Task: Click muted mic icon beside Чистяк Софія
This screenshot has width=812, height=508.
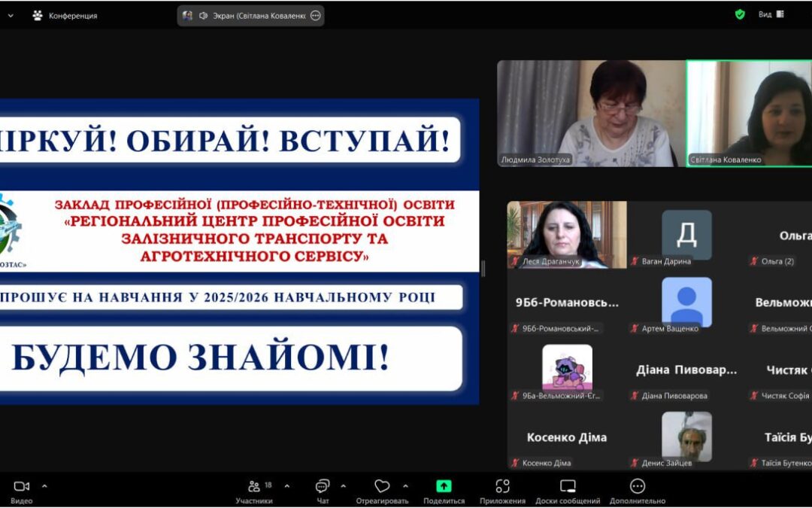Action: 754,396
